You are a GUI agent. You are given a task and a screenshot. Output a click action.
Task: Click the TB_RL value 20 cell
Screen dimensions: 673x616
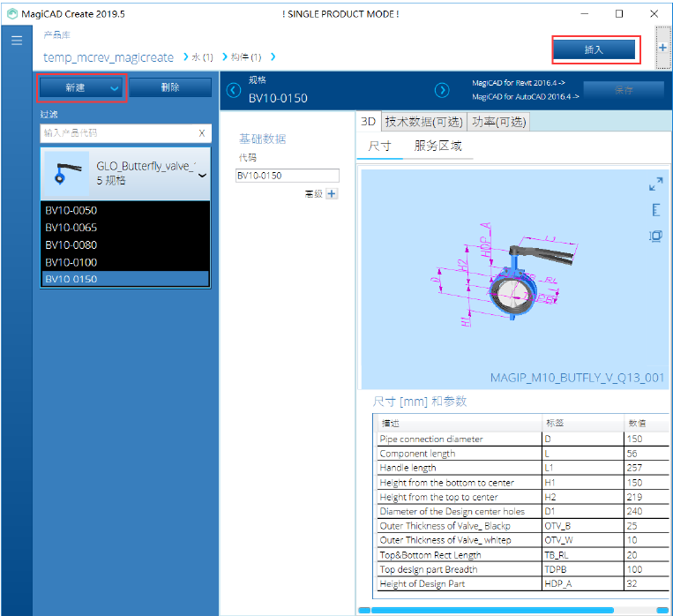646,554
